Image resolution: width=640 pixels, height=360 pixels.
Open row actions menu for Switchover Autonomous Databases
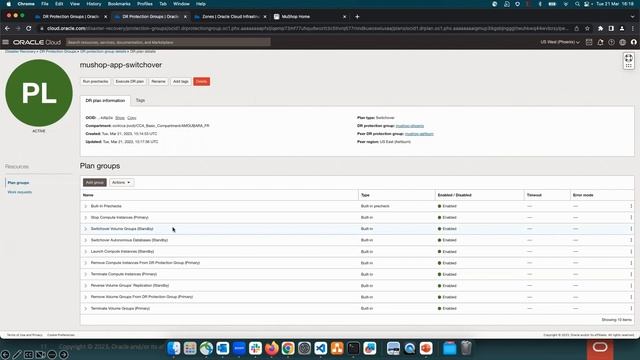(631, 240)
